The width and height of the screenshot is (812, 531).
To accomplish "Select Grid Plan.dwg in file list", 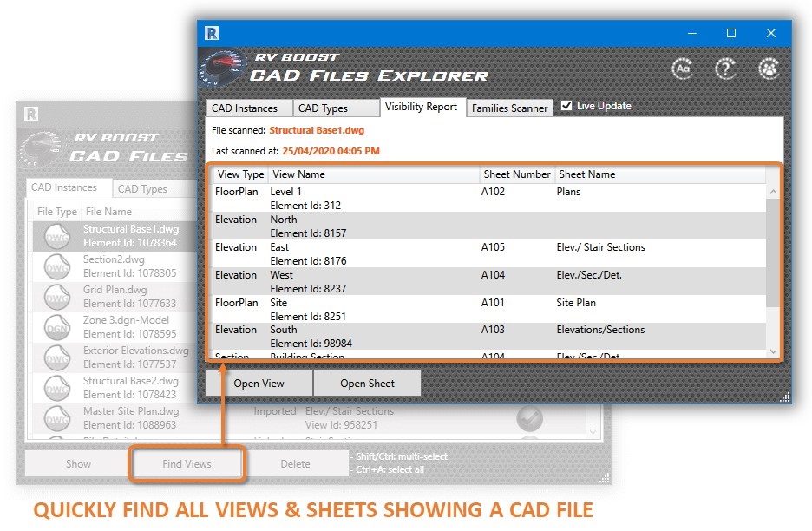I will point(115,297).
